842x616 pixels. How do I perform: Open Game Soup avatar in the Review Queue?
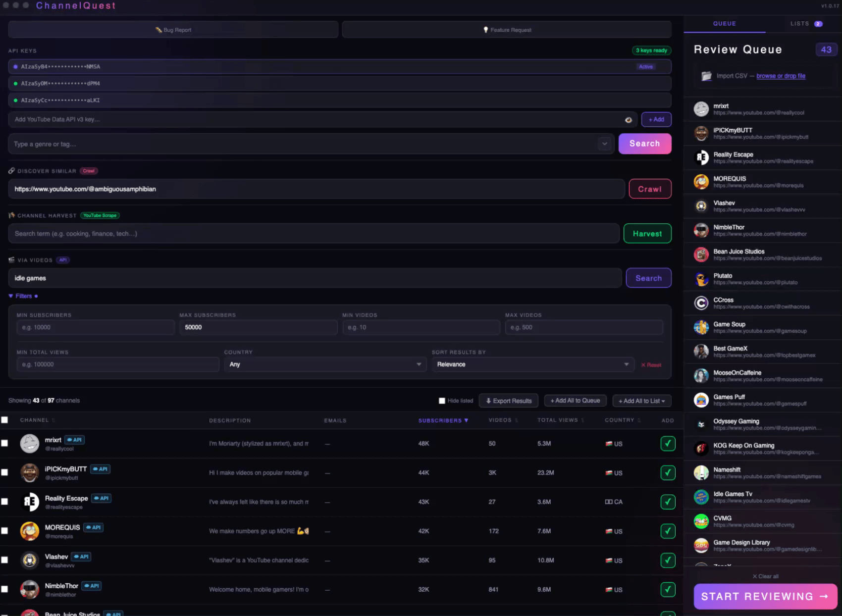click(x=701, y=327)
